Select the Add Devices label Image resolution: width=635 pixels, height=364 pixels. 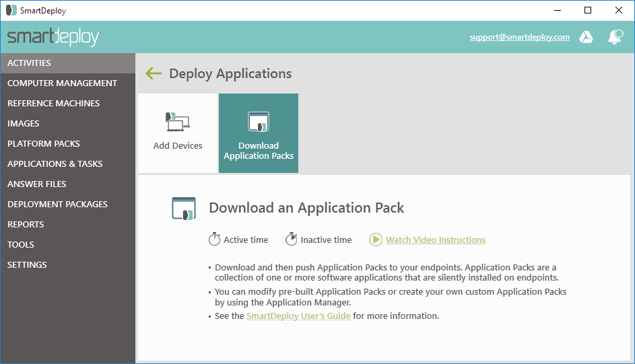178,145
